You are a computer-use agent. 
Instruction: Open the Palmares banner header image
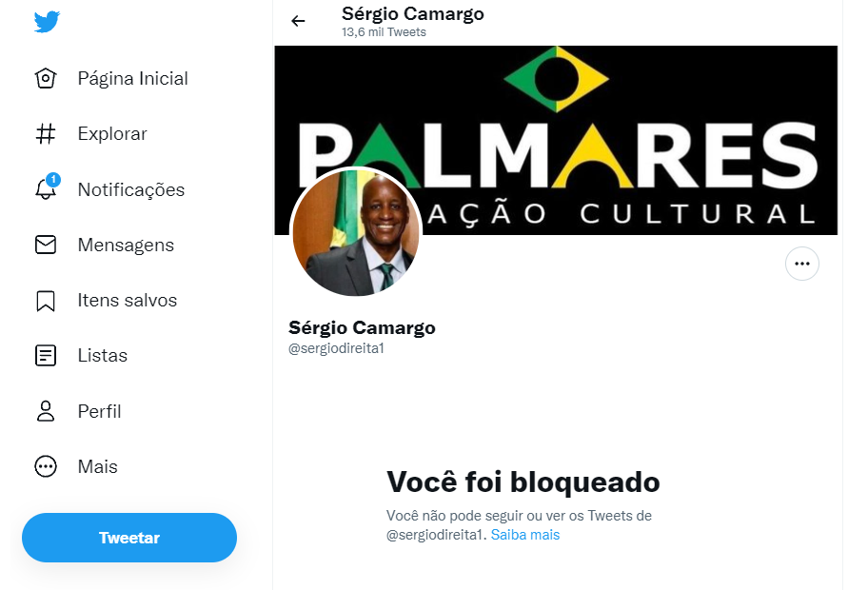[556, 140]
